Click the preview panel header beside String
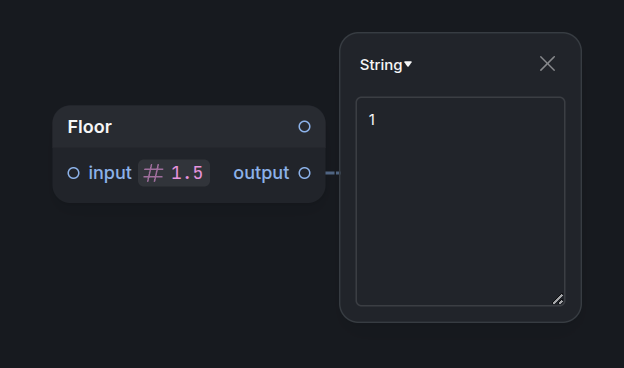 474,64
